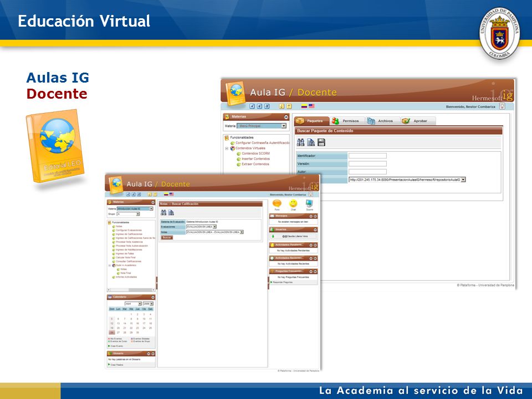Open the calendar year dropdown (2009)
This screenshot has height=399, width=532.
(x=151, y=304)
